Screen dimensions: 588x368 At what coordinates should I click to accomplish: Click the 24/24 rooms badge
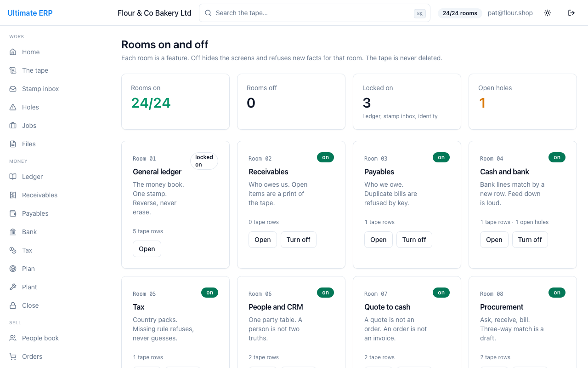pos(460,13)
